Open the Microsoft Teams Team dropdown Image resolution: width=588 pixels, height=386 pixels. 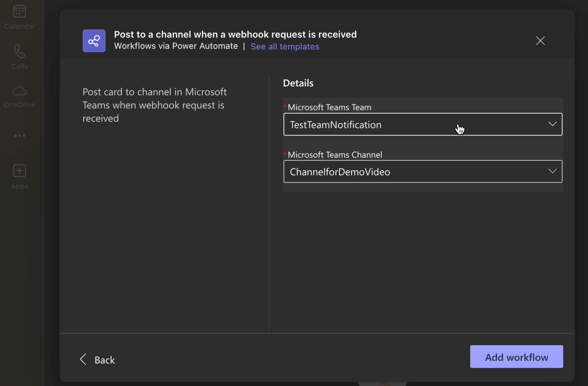(x=423, y=124)
